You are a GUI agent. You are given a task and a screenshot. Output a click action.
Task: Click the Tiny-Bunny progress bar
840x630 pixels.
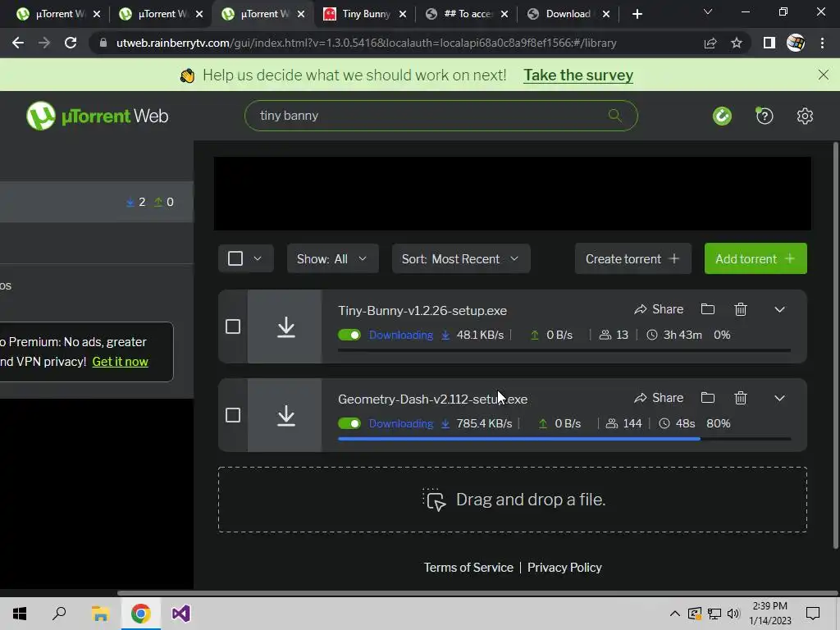pyautogui.click(x=564, y=350)
